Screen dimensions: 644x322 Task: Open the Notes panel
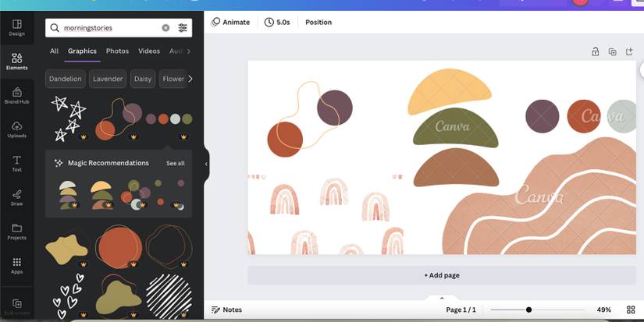pyautogui.click(x=226, y=310)
